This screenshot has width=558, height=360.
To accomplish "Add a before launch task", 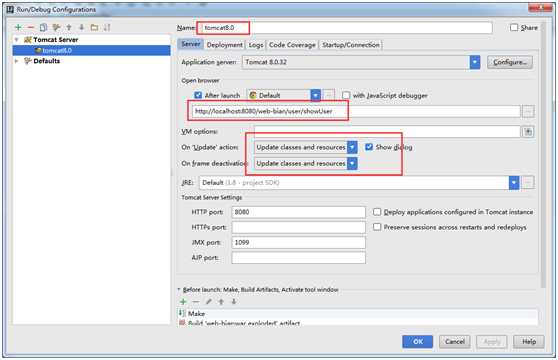I will click(x=183, y=302).
